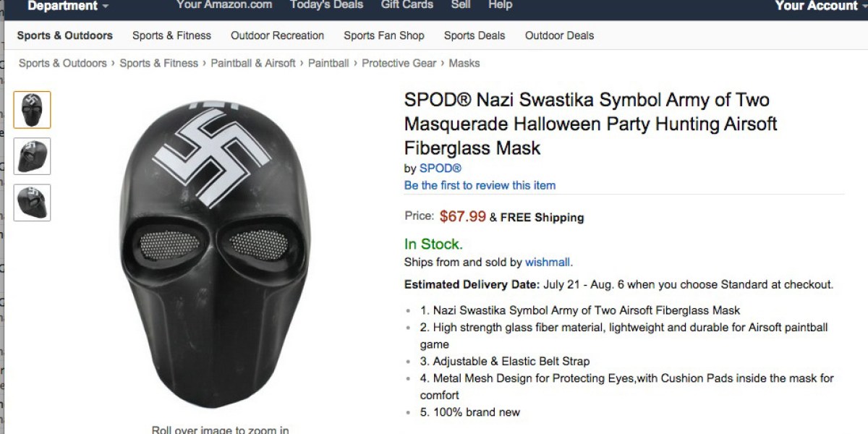Click 'Be the first to review this item'
The image size is (868, 434).
(x=480, y=185)
